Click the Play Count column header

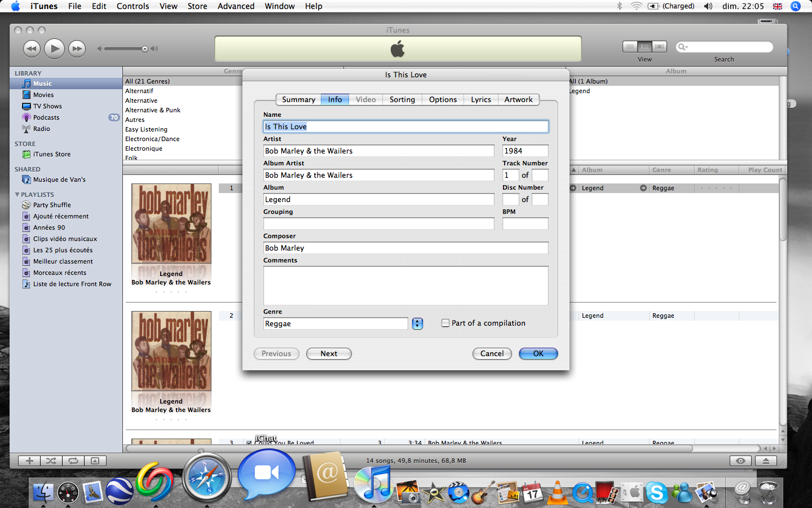(761, 170)
